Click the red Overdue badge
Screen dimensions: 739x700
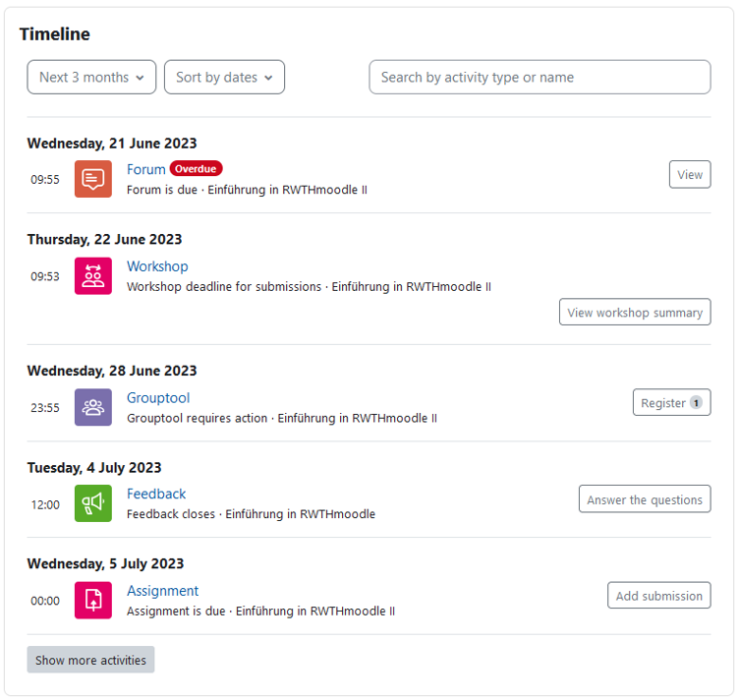click(x=197, y=169)
